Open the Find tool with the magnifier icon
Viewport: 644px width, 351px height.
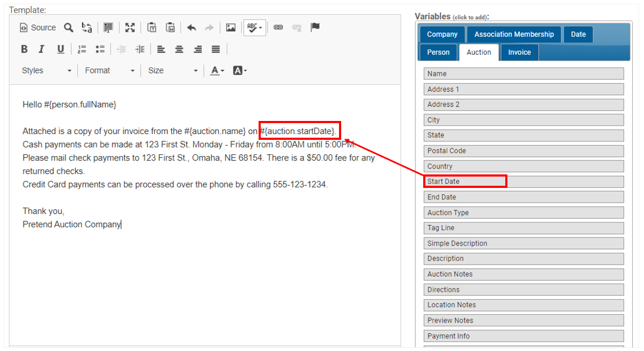tap(69, 27)
